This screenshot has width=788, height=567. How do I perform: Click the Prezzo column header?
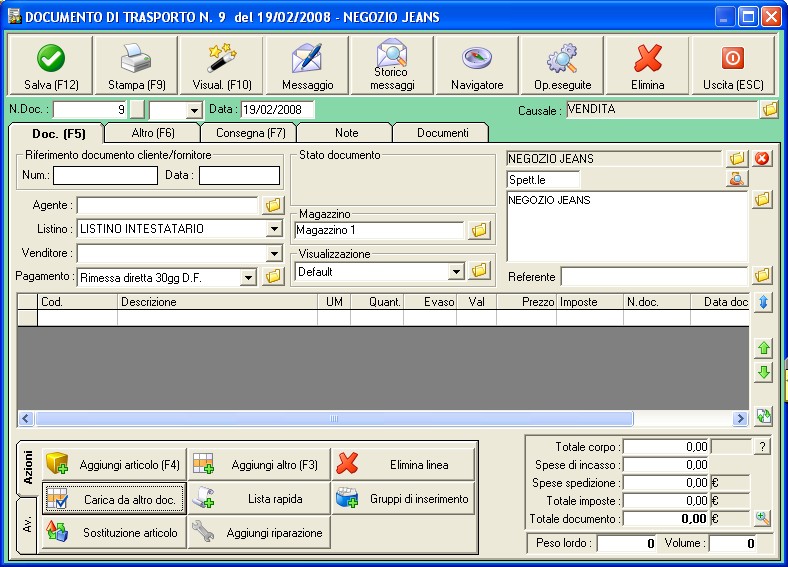[526, 302]
